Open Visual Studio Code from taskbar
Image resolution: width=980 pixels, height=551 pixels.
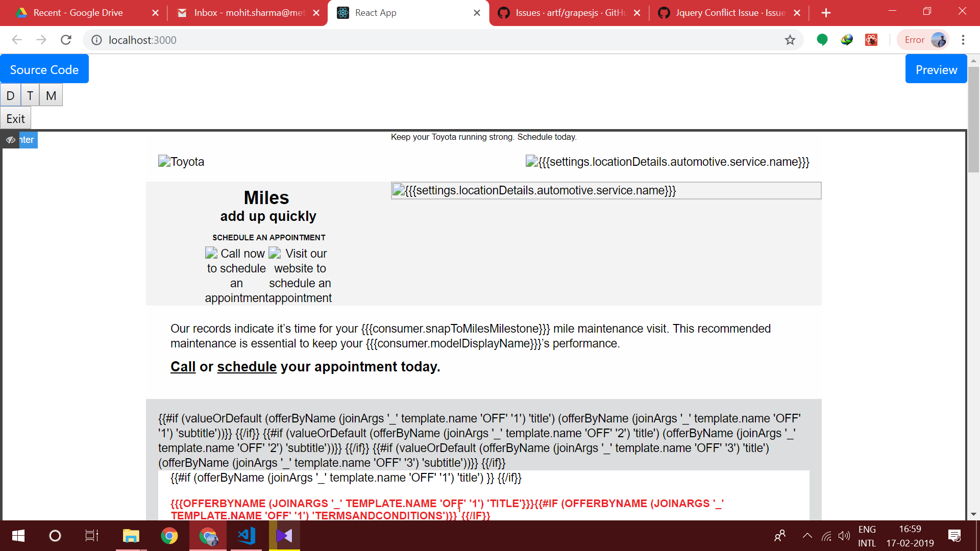tap(246, 536)
